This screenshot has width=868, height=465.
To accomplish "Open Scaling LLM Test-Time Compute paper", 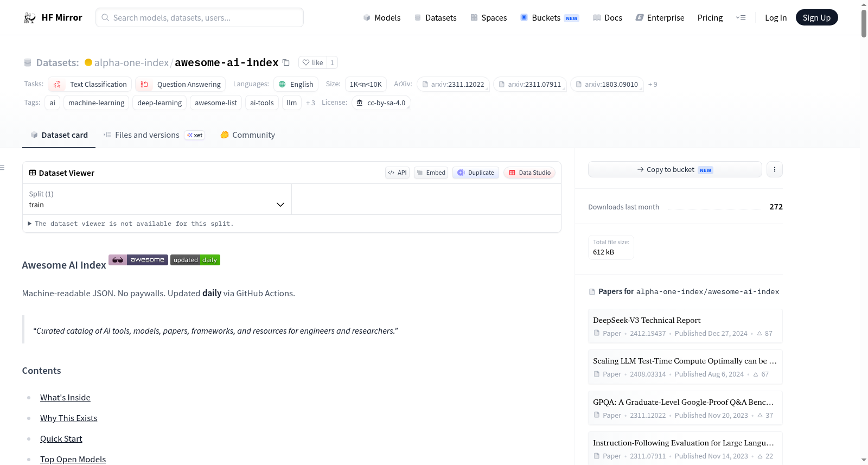I will (685, 367).
